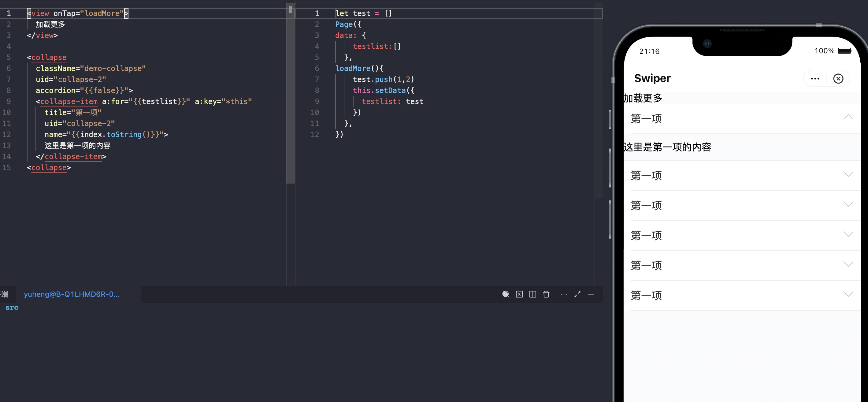
Task: Open more terminal actions via the ellipsis icon
Action: [x=564, y=294]
